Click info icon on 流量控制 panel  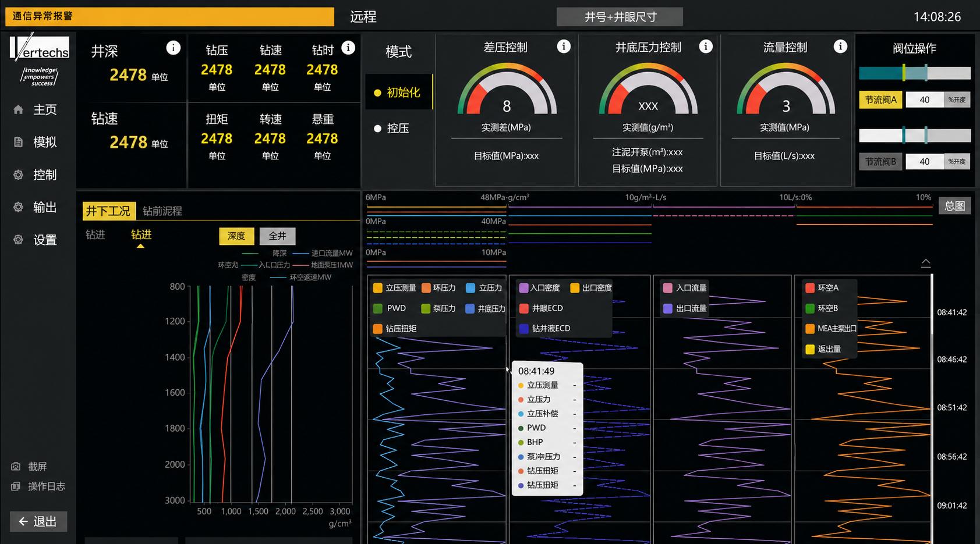pos(840,47)
